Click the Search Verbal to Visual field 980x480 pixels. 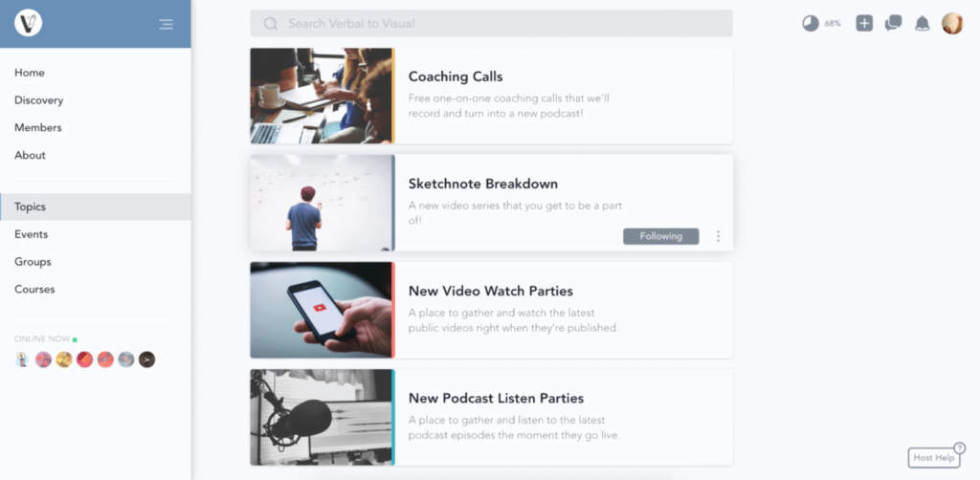tap(491, 24)
